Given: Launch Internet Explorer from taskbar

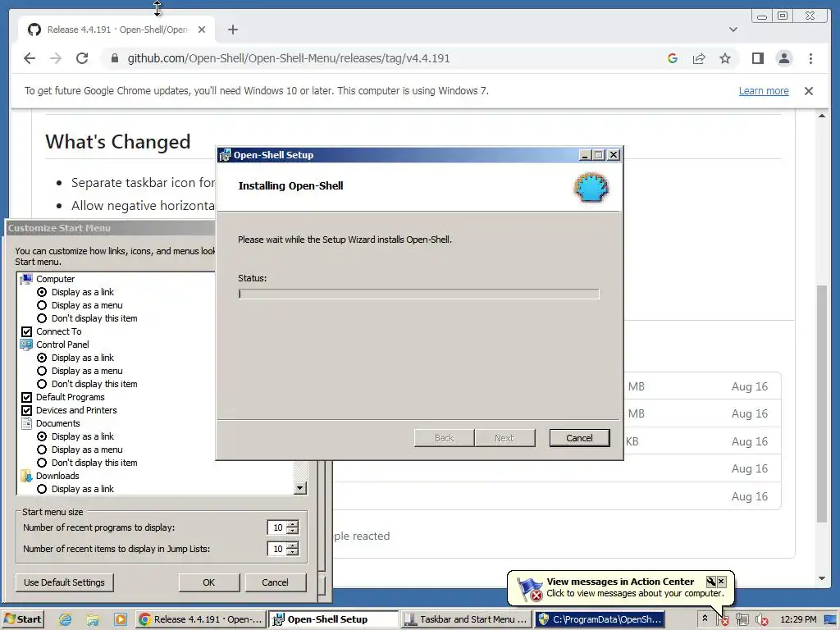Looking at the screenshot, I should (66, 620).
